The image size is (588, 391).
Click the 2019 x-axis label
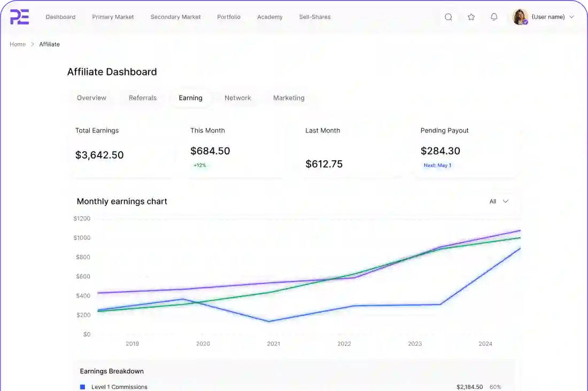coord(133,344)
